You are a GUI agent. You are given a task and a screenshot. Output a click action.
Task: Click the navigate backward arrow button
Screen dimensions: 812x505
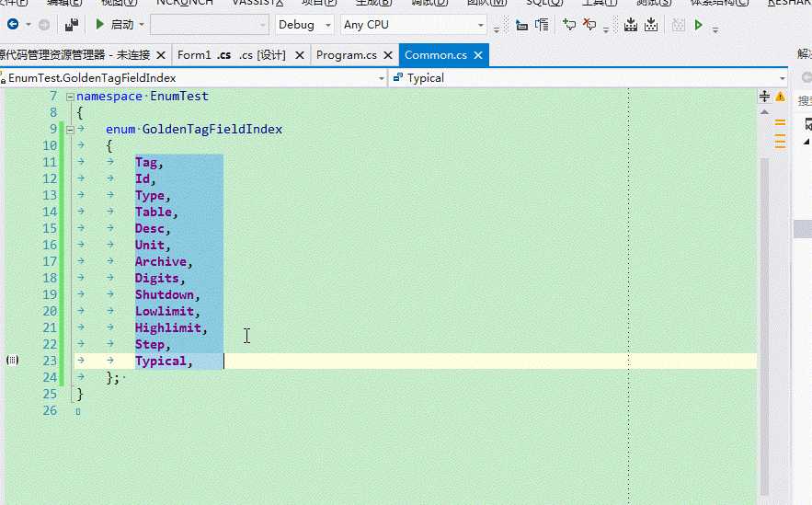point(13,24)
